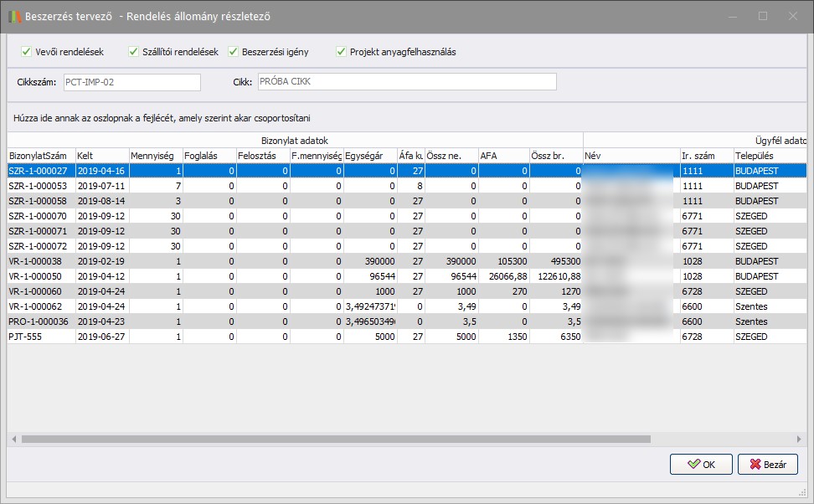Image resolution: width=814 pixels, height=504 pixels.
Task: Click the Cikk name field
Action: 405,82
